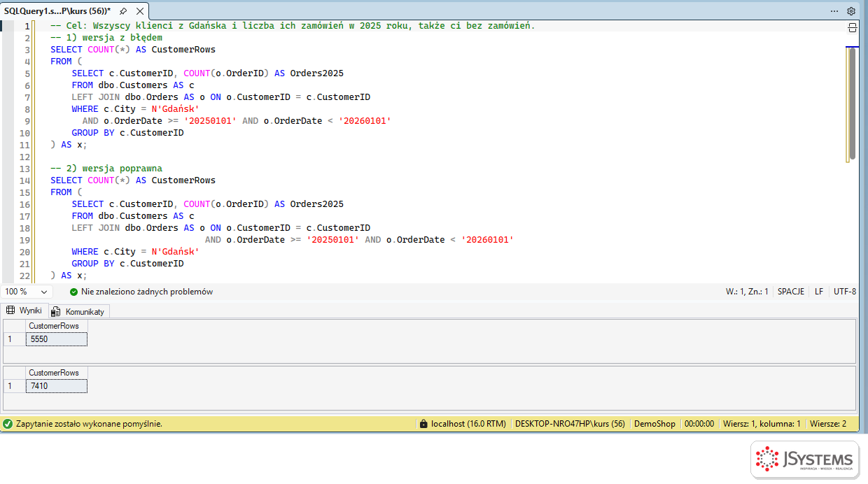The height and width of the screenshot is (484, 868).
Task: Click the split editor icon above the scrollbar
Action: pyautogui.click(x=852, y=27)
